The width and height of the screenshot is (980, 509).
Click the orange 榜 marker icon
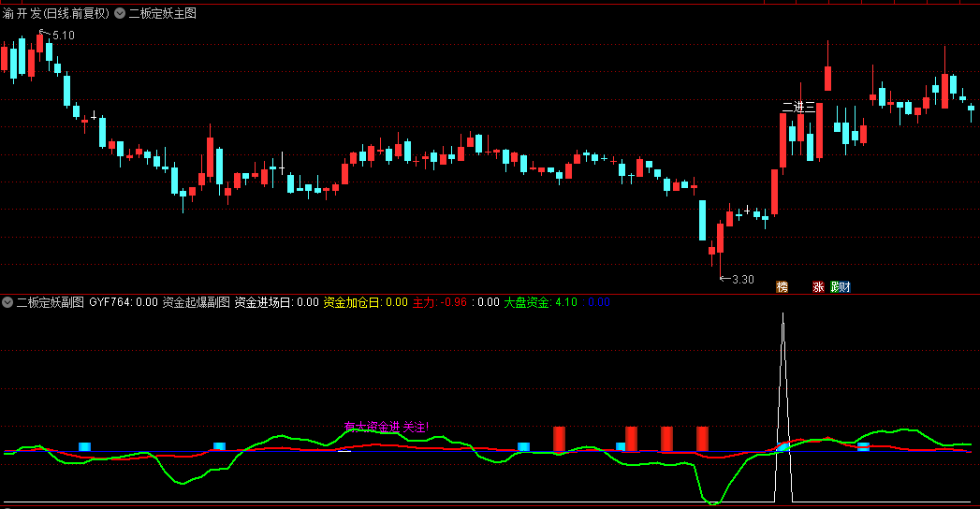pyautogui.click(x=782, y=286)
